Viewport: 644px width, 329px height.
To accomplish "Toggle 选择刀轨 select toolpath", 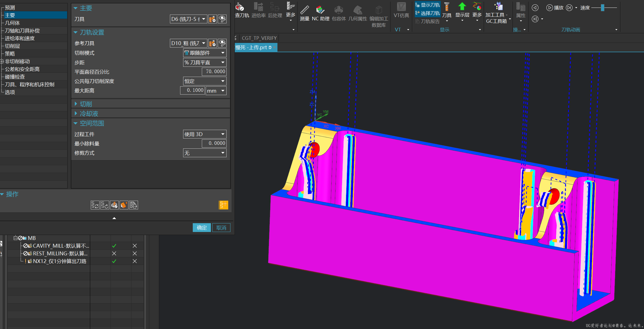I will click(x=428, y=13).
